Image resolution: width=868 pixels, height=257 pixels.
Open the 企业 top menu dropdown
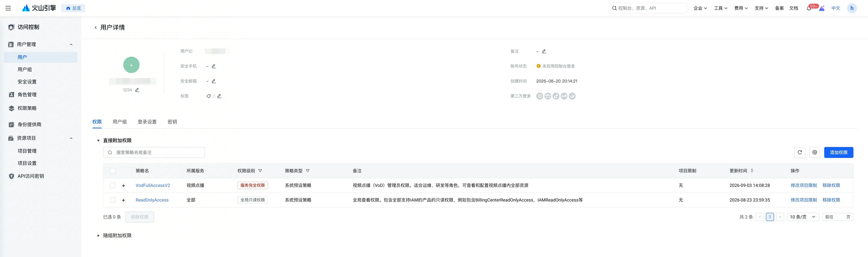[700, 8]
